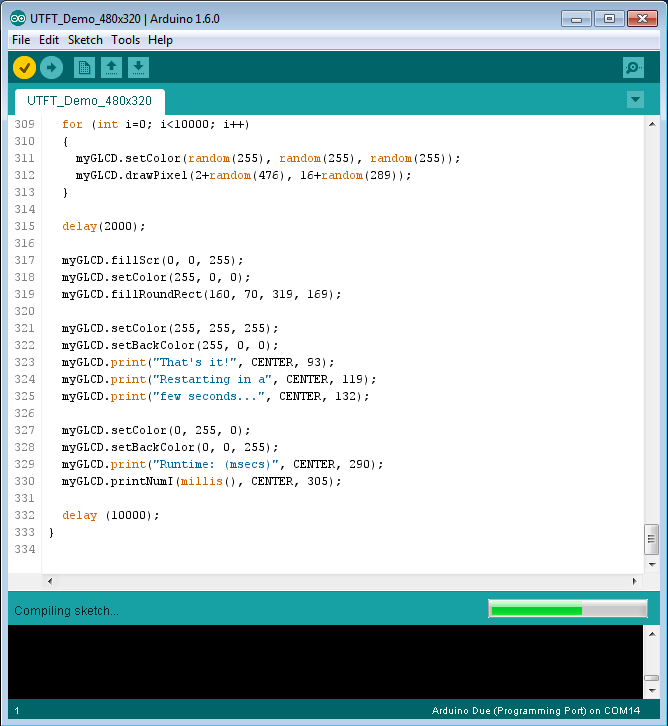Expand the tab options dropdown arrow
The width and height of the screenshot is (668, 726).
coord(635,100)
